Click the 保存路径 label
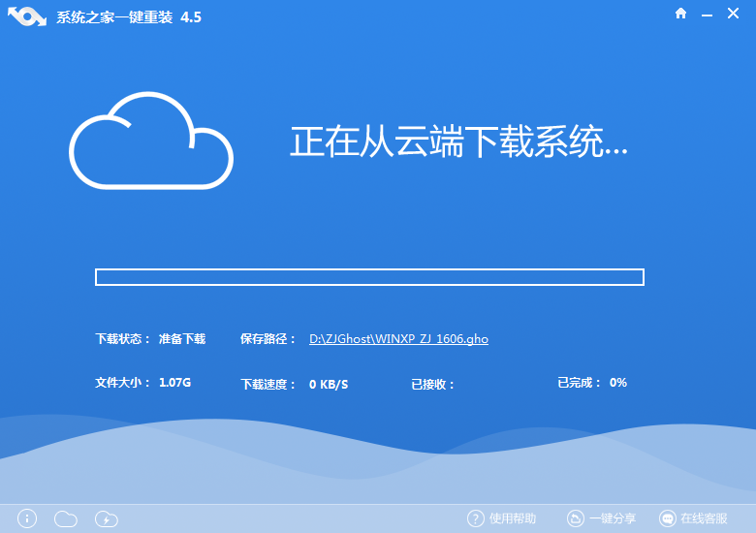This screenshot has width=756, height=533. pos(268,339)
